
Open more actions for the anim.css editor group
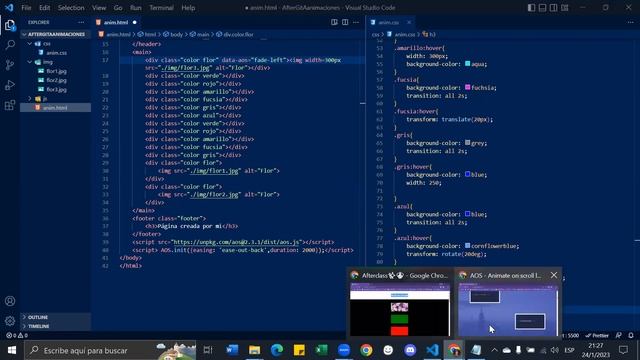tap(631, 22)
